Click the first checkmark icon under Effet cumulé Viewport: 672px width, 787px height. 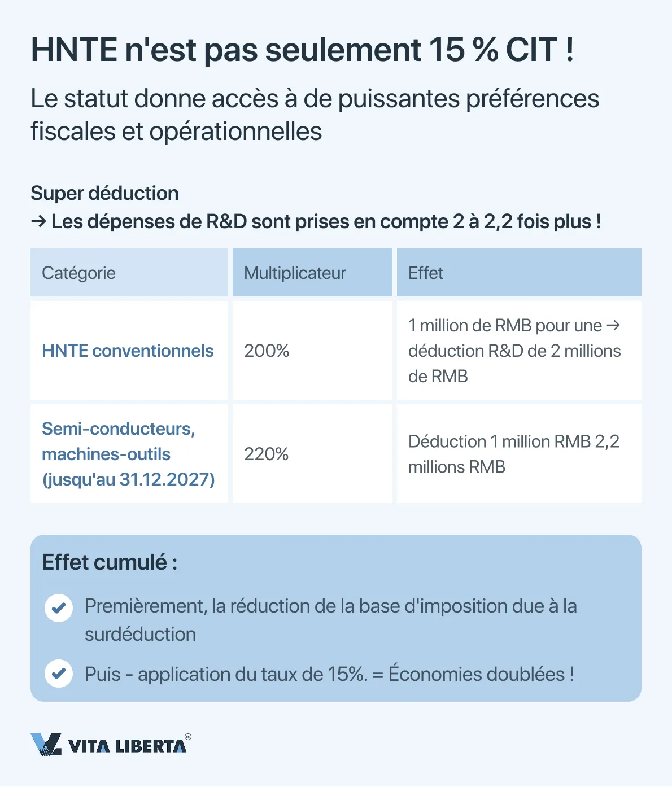pos(59,608)
